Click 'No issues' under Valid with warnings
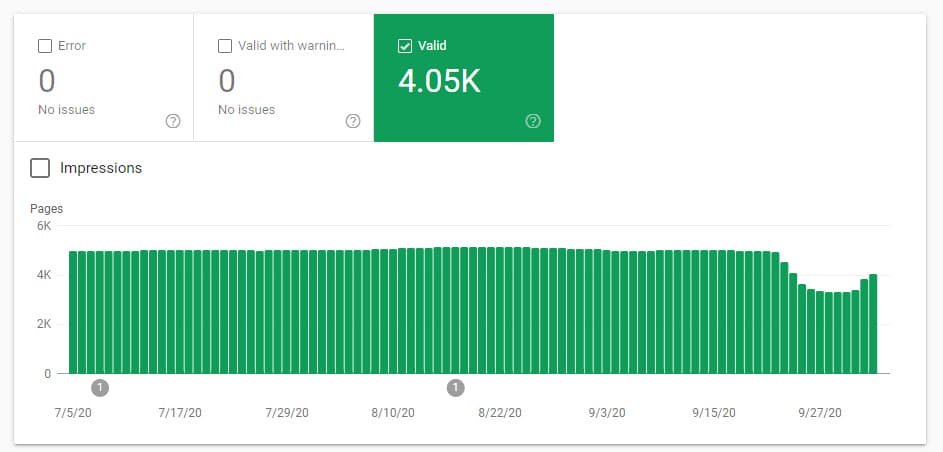Viewport: 943px width, 452px height. 247,110
